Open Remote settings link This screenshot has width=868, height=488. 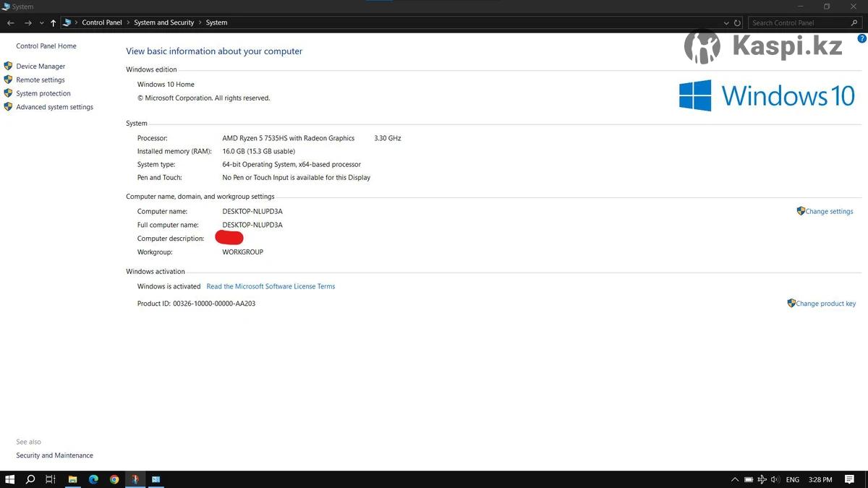(41, 80)
